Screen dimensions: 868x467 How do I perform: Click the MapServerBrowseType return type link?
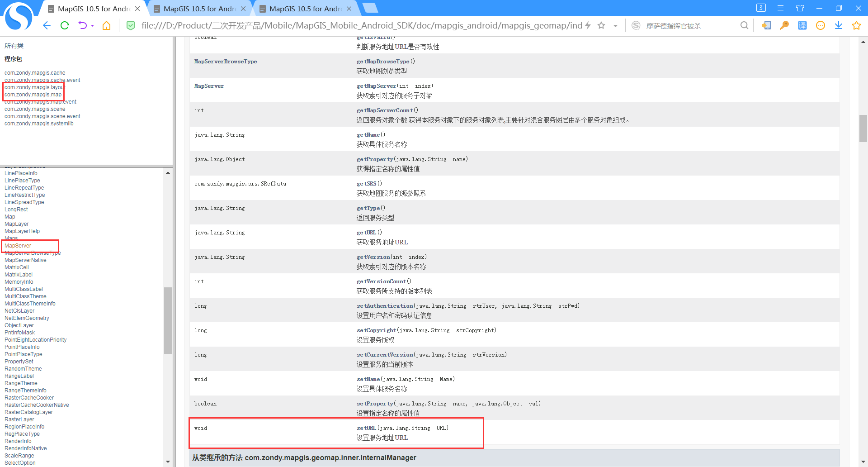226,62
